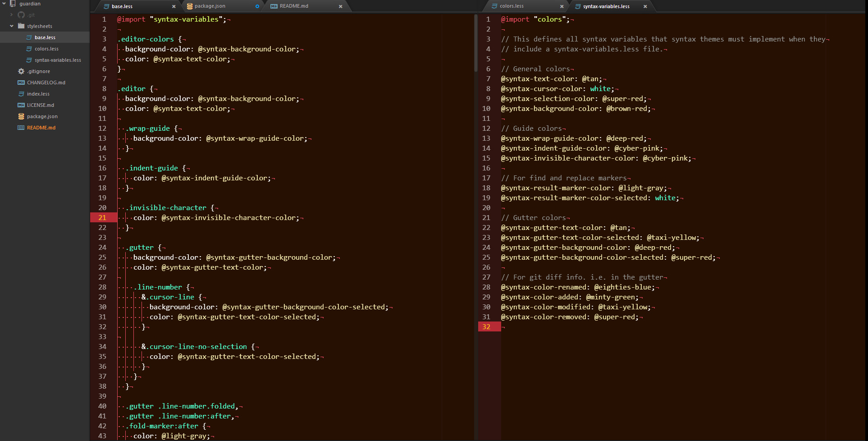This screenshot has width=868, height=441.
Task: Click CHANGELOG.md markdown icon
Action: click(21, 83)
